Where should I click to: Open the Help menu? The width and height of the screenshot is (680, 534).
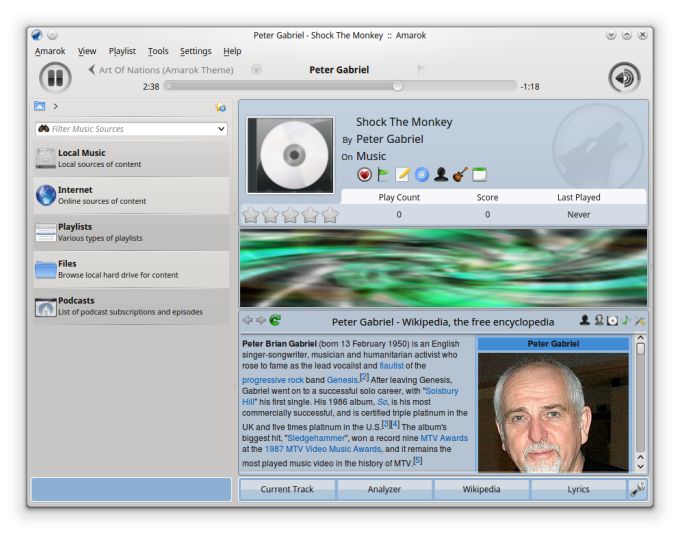(232, 51)
